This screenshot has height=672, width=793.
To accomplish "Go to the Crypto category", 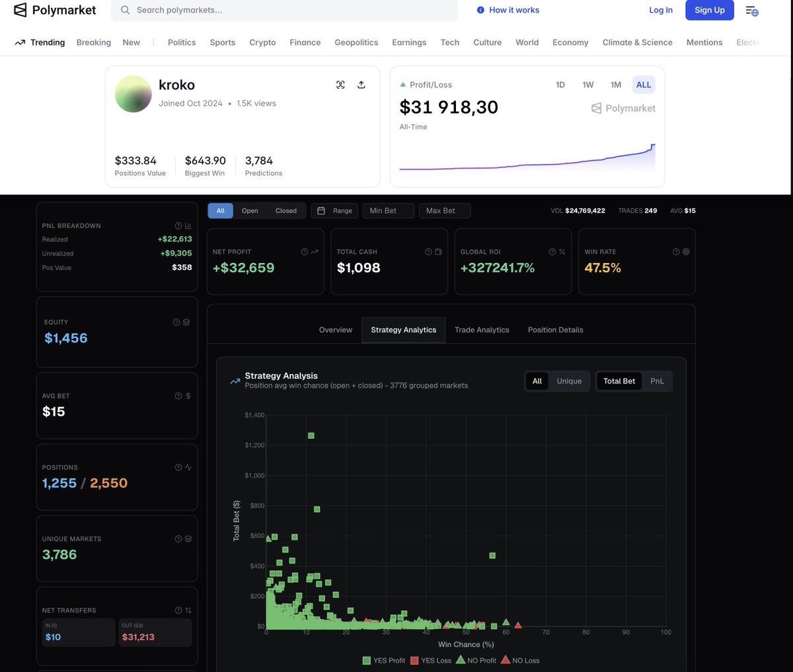I will (262, 42).
